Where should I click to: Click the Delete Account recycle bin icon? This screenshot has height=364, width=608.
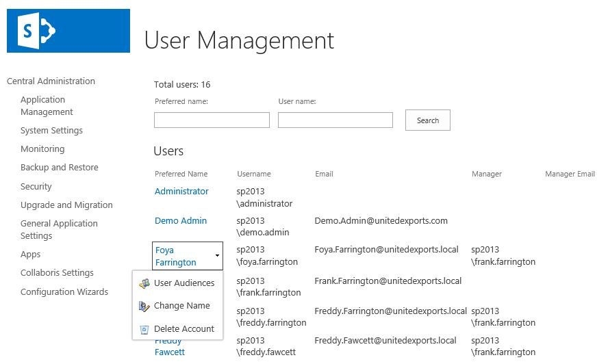coord(144,329)
